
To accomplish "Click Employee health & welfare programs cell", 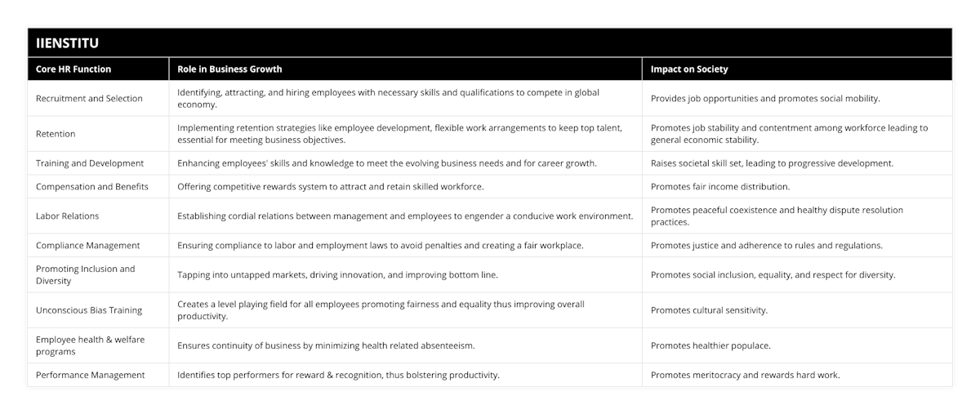I will (90, 345).
